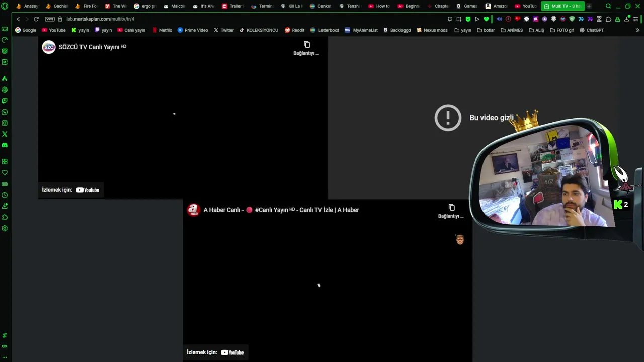Screen dimensions: 644x362
Task: Open the Downloads icon in toolbar
Action: coord(627,19)
